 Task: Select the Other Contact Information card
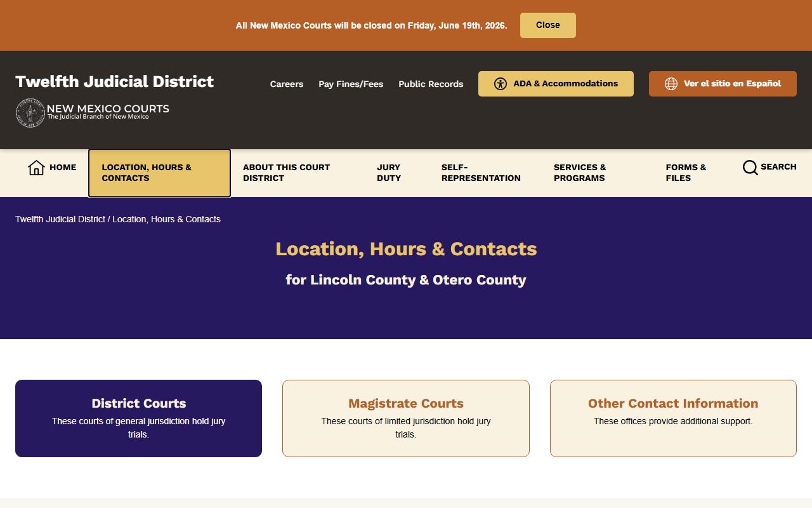(673, 418)
